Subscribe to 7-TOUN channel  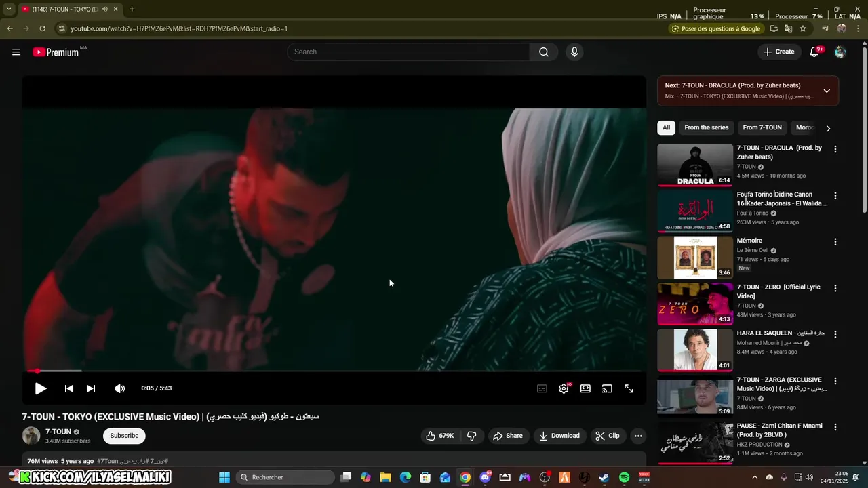pyautogui.click(x=124, y=436)
